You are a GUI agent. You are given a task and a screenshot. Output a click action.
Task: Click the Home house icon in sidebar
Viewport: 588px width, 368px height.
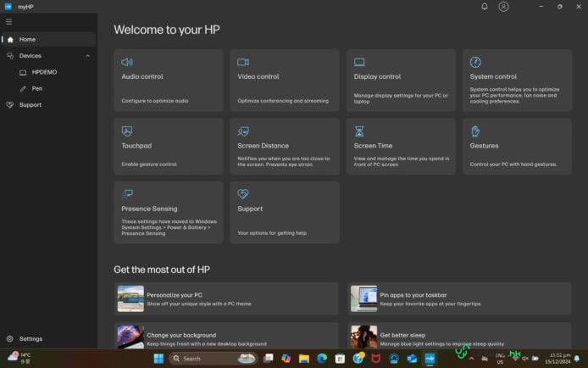[x=10, y=39]
